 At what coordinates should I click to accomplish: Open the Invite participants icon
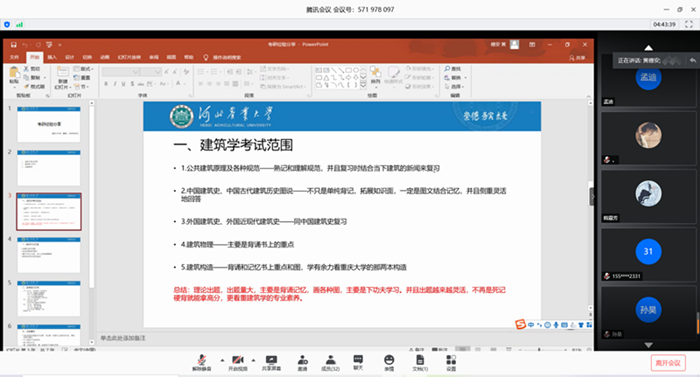point(303,363)
